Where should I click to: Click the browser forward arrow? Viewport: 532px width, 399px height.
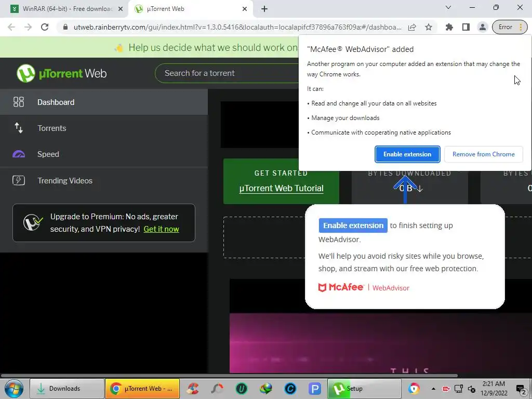28,27
